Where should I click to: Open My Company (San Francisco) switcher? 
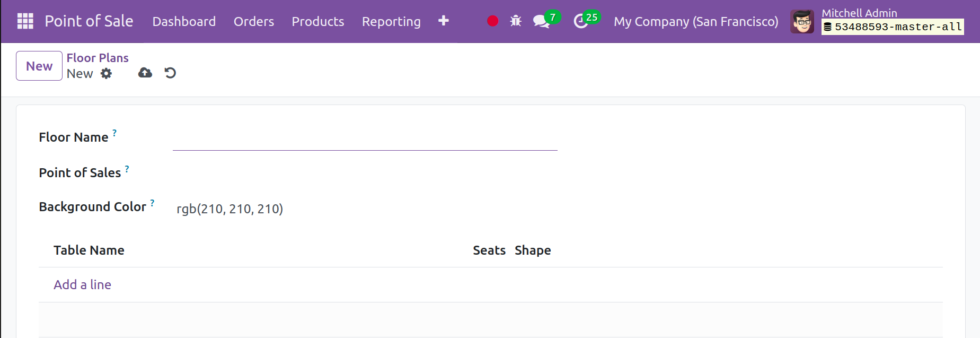click(x=695, y=22)
